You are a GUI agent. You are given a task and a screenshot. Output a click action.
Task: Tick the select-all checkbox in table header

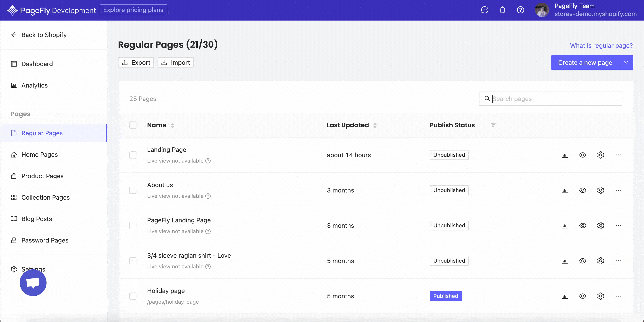coord(133,125)
